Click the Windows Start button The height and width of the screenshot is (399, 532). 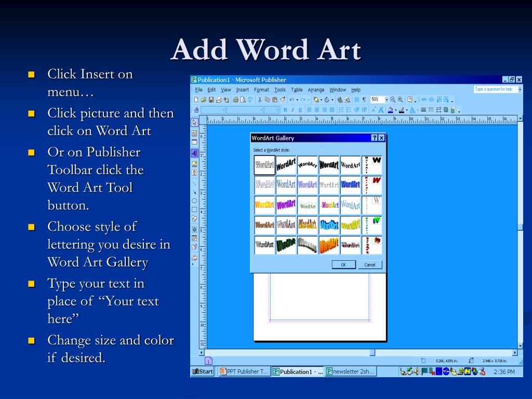203,371
